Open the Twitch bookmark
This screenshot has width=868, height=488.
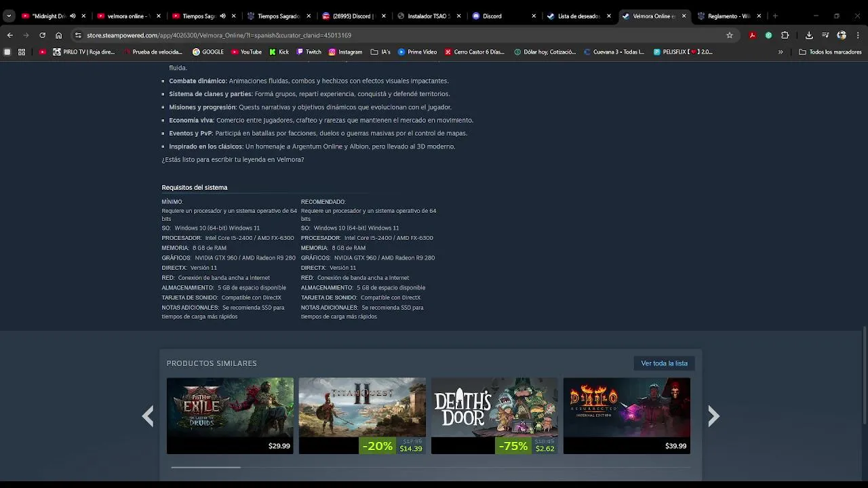[x=309, y=52]
